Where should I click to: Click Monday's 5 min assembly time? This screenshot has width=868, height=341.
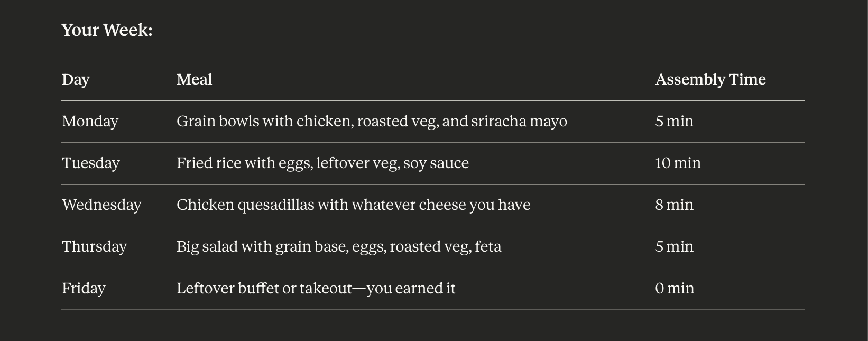674,121
